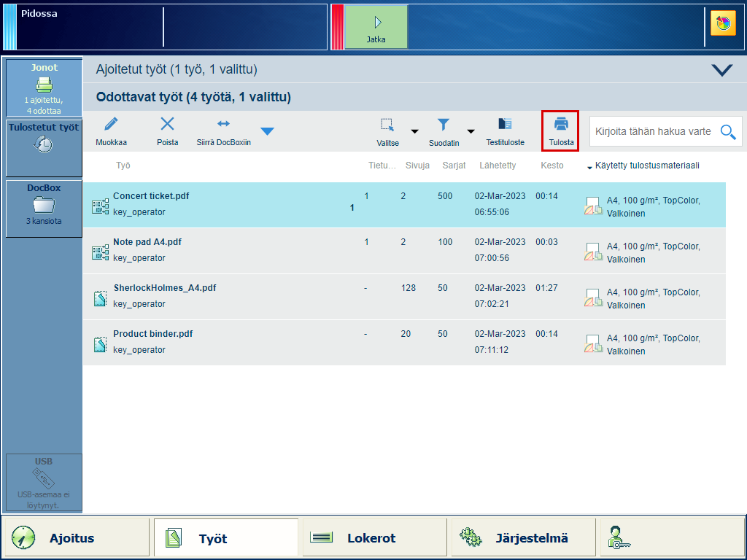Open the color wheel icon top right

pos(723,23)
